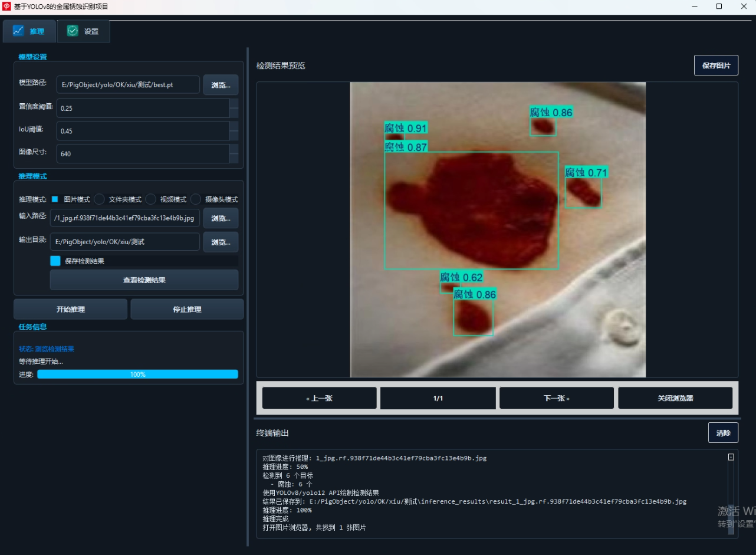Click the 终端输出 label
Image resolution: width=756 pixels, height=555 pixels.
[x=272, y=433]
